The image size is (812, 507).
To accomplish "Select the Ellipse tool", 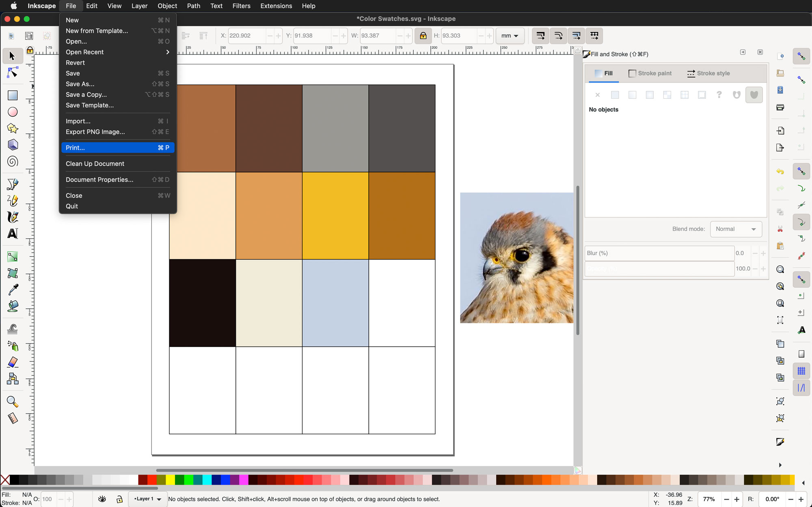I will [13, 112].
